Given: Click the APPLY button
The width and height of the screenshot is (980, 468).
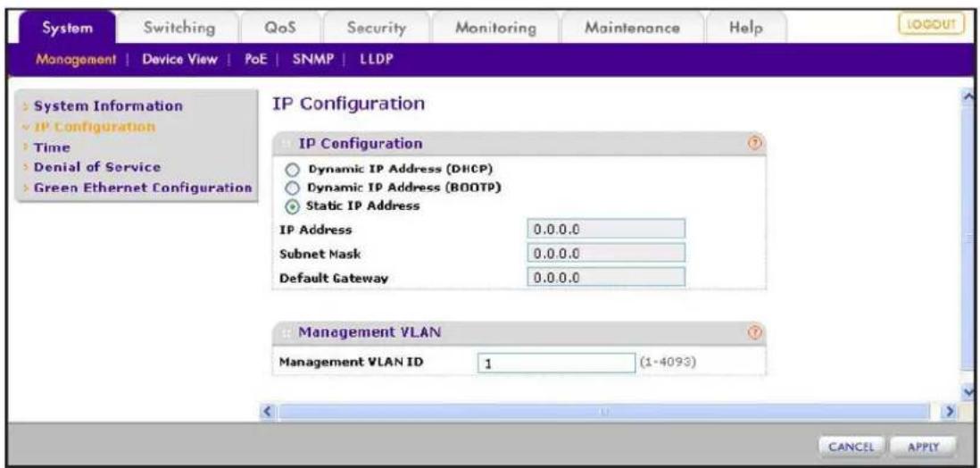Looking at the screenshot, I should [925, 447].
